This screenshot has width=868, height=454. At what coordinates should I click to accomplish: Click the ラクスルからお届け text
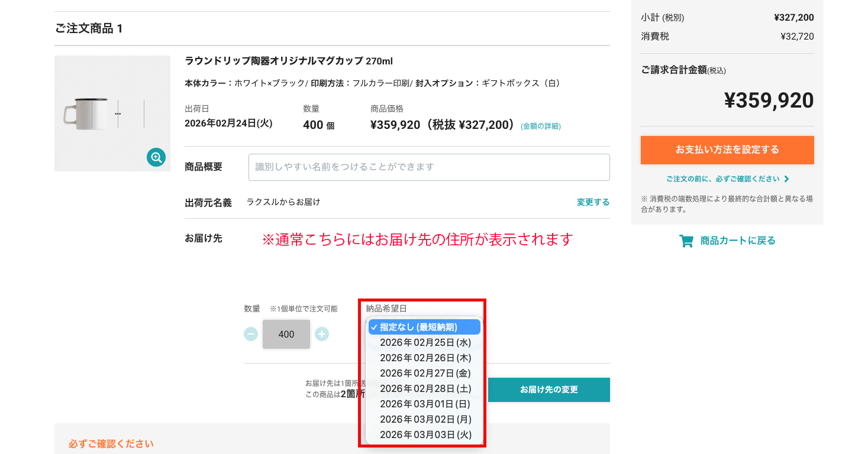(283, 202)
